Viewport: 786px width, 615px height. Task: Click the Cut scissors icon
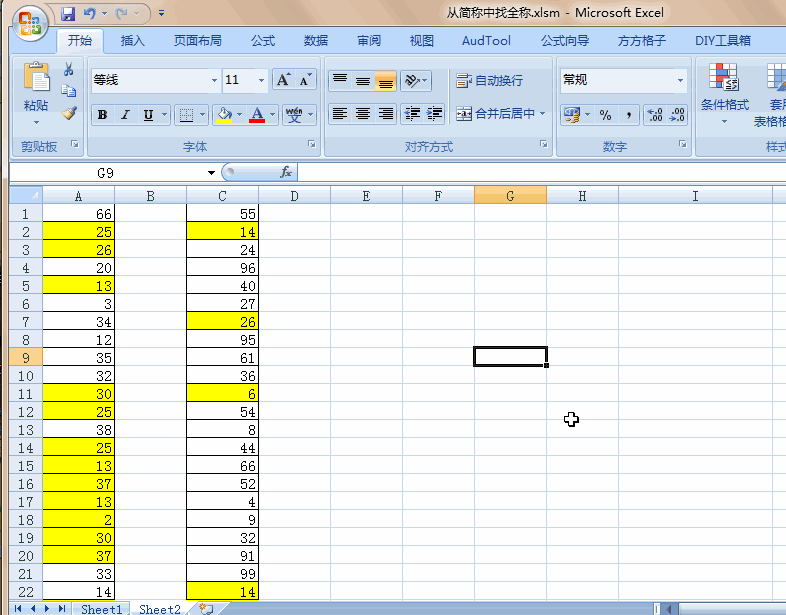pos(69,70)
